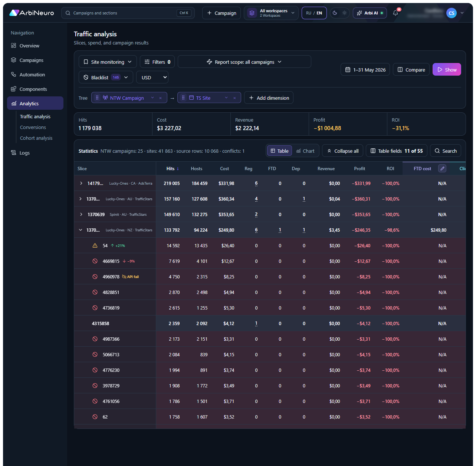Click the pencil icon beside FTD cost
Viewport: 476px width, 466px height.
[x=442, y=168]
